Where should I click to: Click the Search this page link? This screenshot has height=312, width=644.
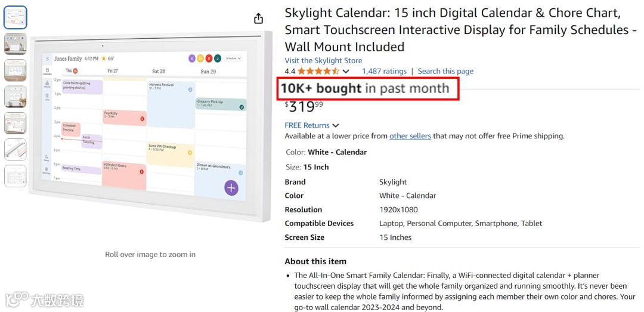point(445,71)
